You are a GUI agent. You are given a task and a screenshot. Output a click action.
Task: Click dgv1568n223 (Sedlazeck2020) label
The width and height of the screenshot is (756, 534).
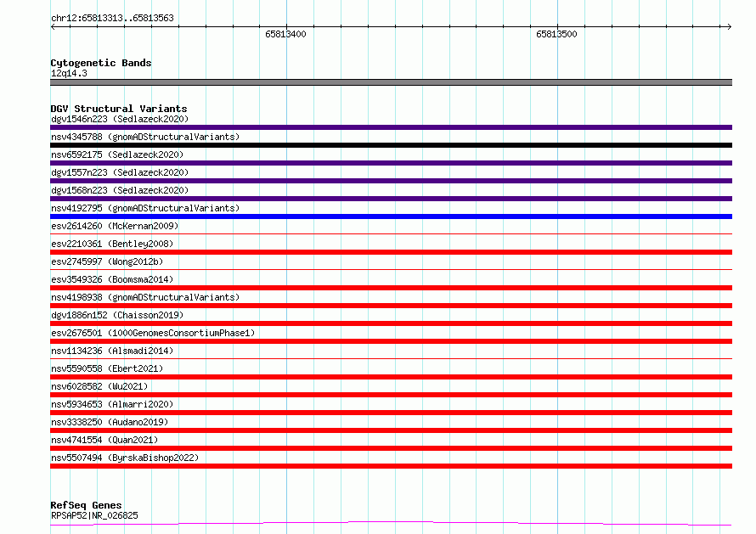[120, 190]
